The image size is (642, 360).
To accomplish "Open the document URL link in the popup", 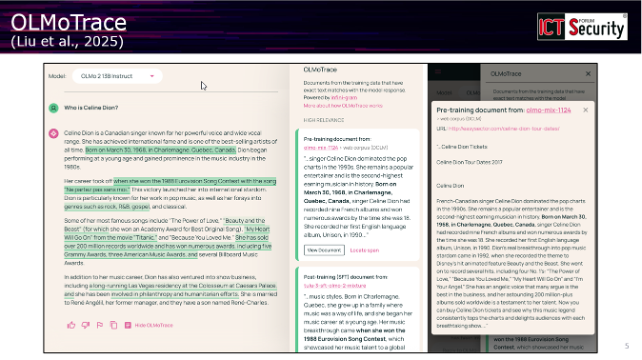I will (x=504, y=129).
